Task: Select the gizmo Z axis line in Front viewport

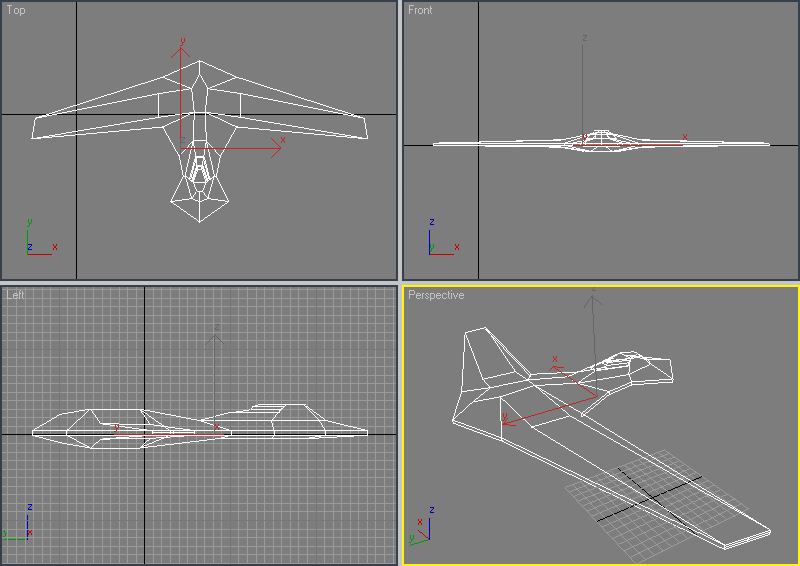Action: point(584,80)
